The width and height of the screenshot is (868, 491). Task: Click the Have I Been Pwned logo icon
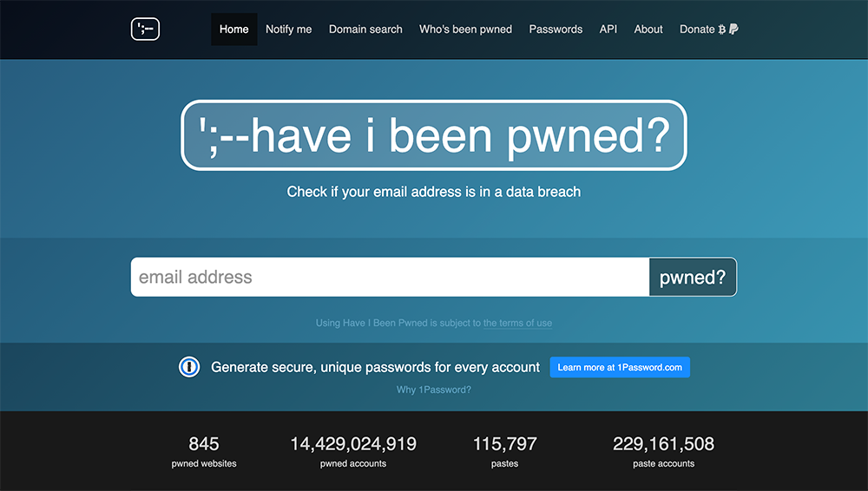tap(145, 29)
